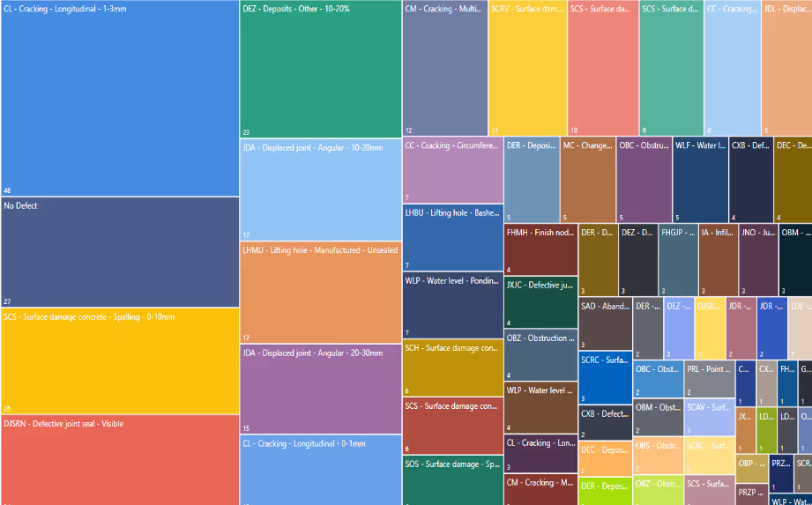Click the JNO tile

click(x=758, y=260)
